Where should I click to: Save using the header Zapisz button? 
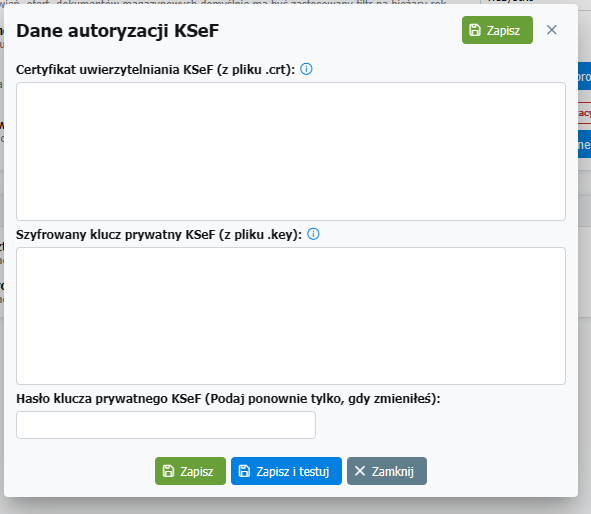point(497,30)
